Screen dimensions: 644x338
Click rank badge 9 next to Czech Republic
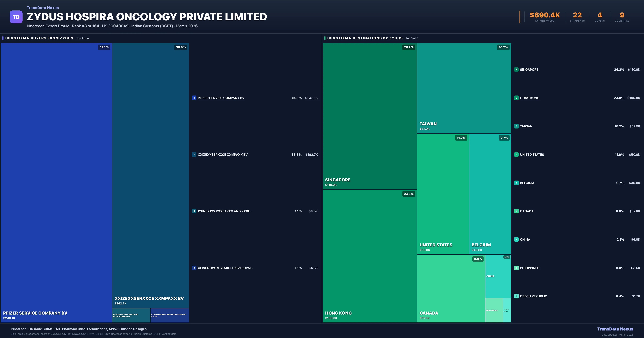click(517, 296)
